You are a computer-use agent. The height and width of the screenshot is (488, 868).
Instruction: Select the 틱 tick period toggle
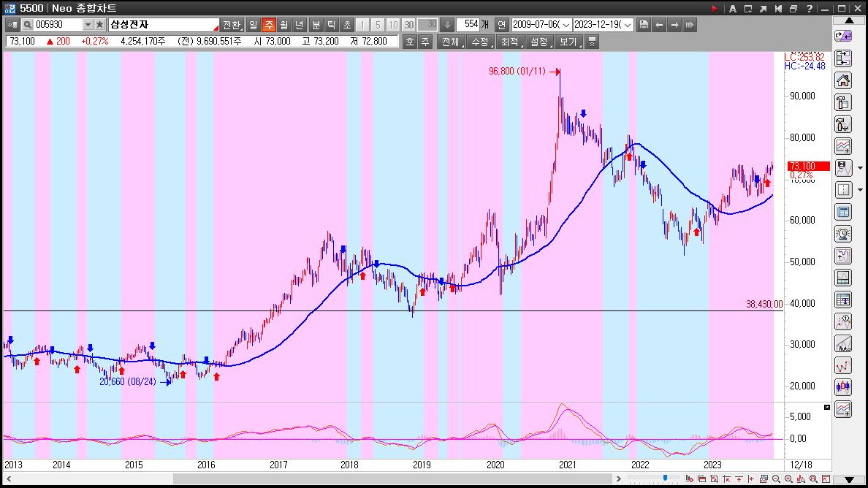click(332, 25)
